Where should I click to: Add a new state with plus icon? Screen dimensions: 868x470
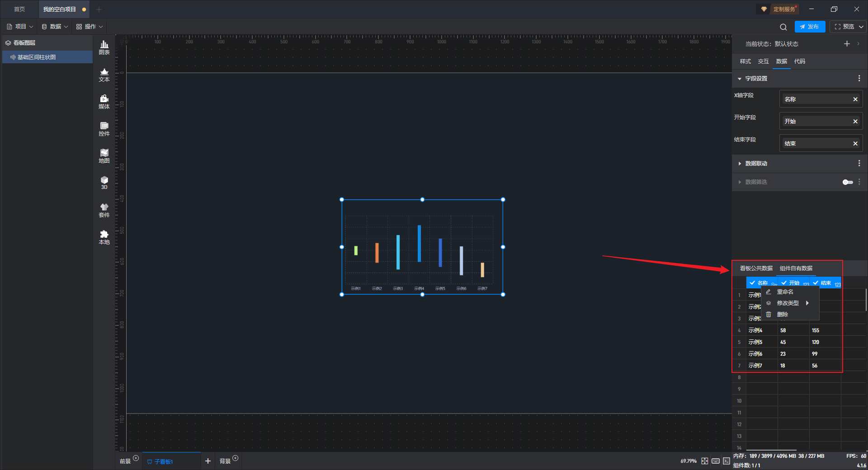[847, 44]
